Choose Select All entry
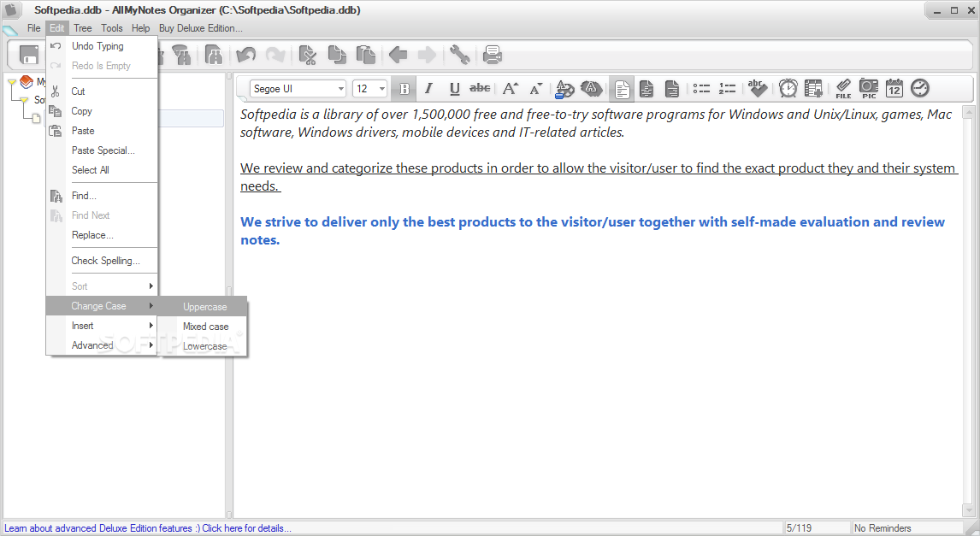980x536 pixels. click(102, 170)
